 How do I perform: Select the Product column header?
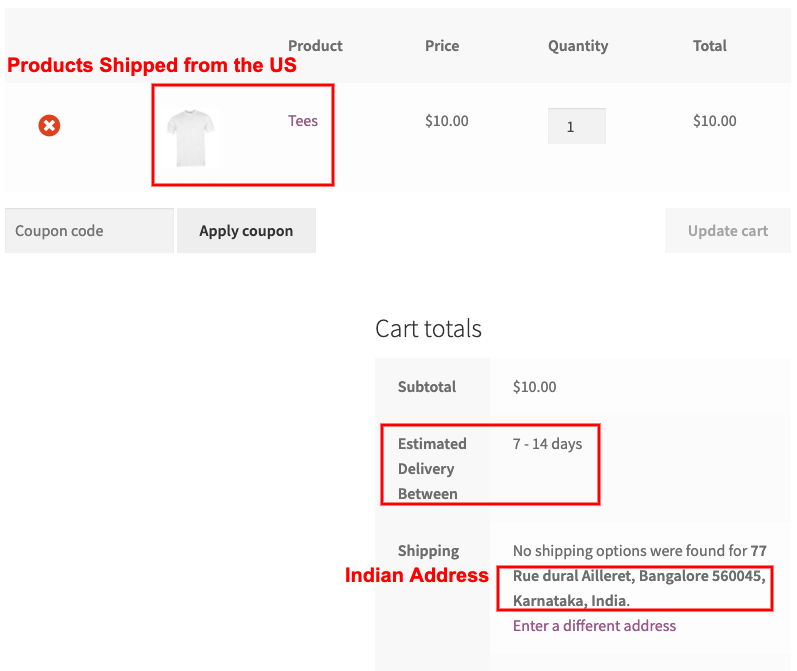[x=315, y=46]
